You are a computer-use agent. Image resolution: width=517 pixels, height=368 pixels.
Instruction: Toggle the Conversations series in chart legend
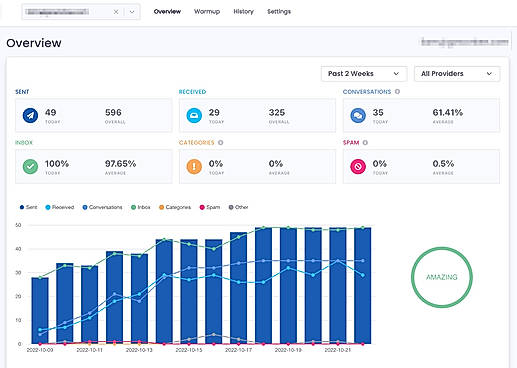pos(102,207)
